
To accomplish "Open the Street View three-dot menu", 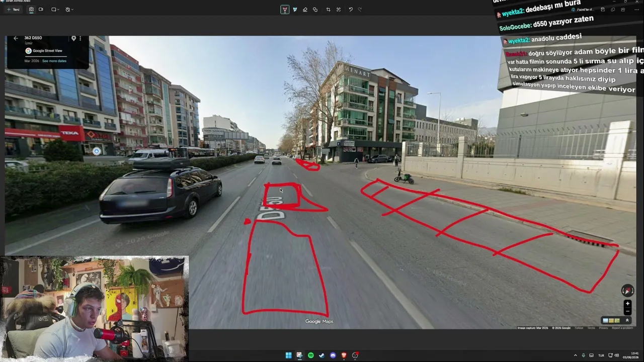I will pos(80,38).
